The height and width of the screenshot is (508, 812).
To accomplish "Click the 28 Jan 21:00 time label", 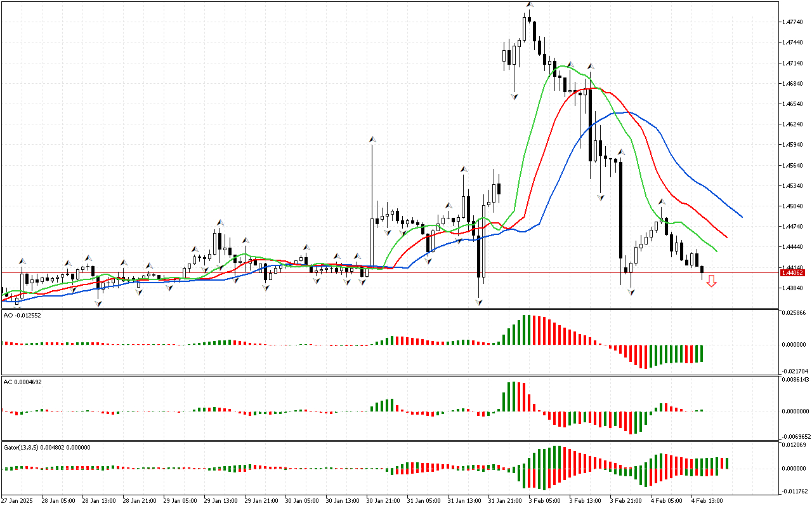I will [x=139, y=500].
